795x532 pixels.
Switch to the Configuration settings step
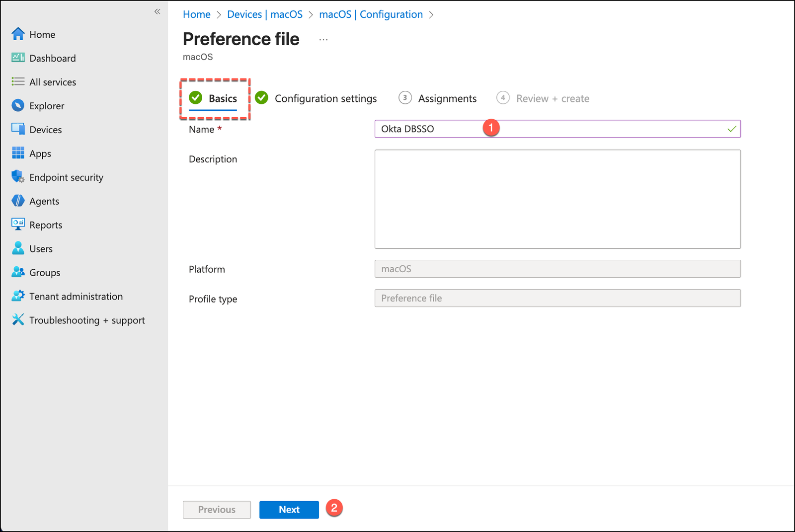pyautogui.click(x=325, y=98)
